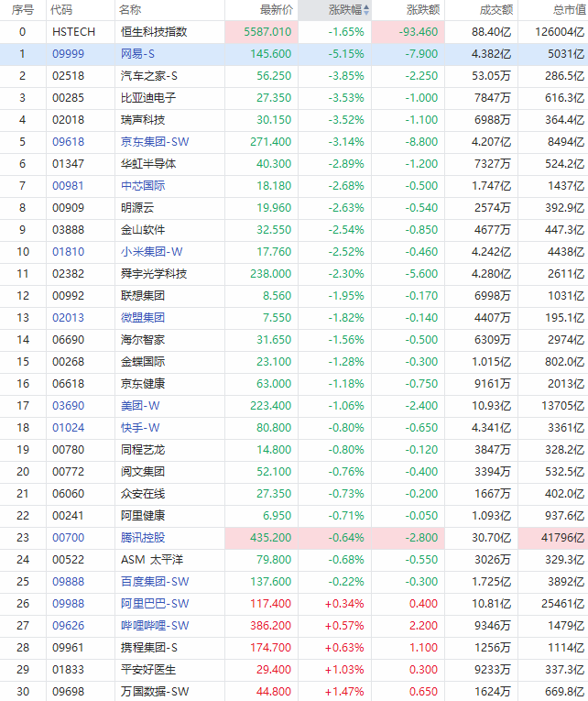This screenshot has width=588, height=701.
Task: Select 众安在线 row
Action: [x=294, y=494]
